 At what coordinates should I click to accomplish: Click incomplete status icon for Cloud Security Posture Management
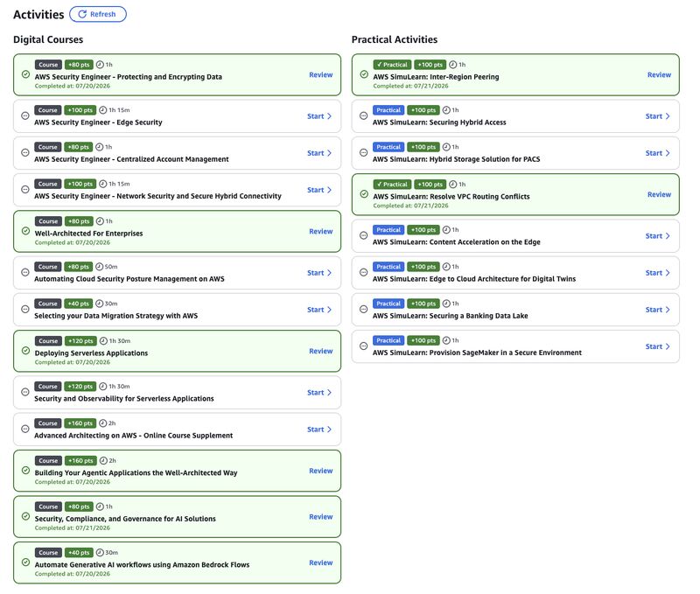[x=25, y=272]
